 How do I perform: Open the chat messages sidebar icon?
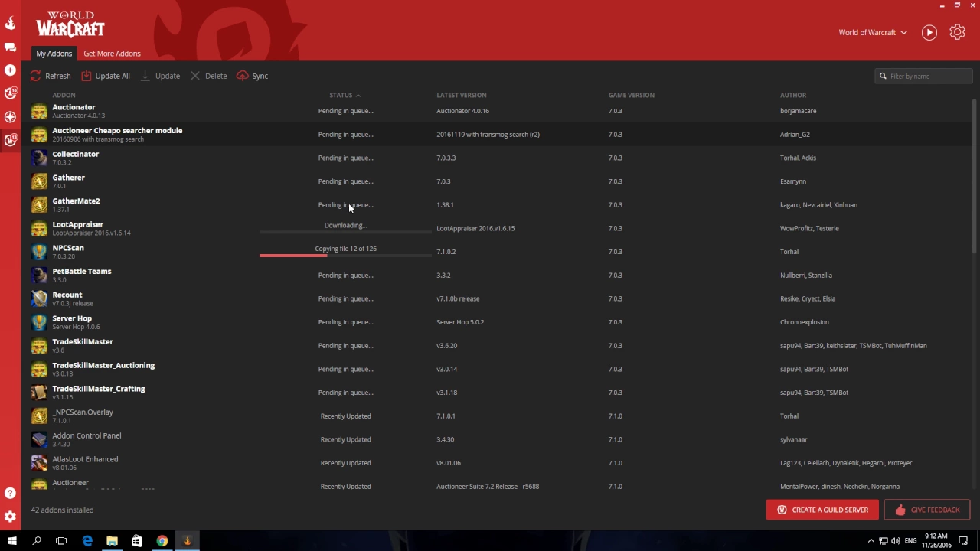10,47
